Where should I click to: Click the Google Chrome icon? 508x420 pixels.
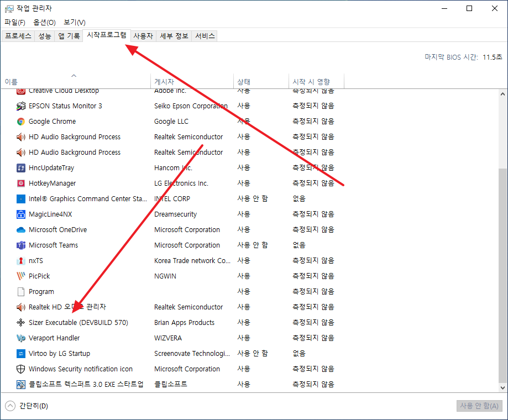click(x=21, y=122)
